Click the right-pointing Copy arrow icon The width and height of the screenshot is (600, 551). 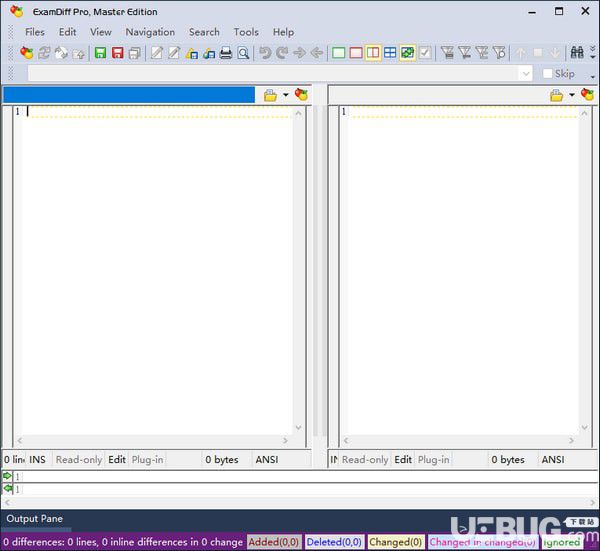[300, 52]
